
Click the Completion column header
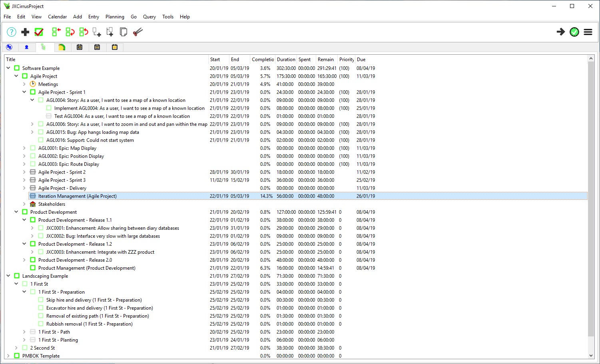[x=262, y=60]
